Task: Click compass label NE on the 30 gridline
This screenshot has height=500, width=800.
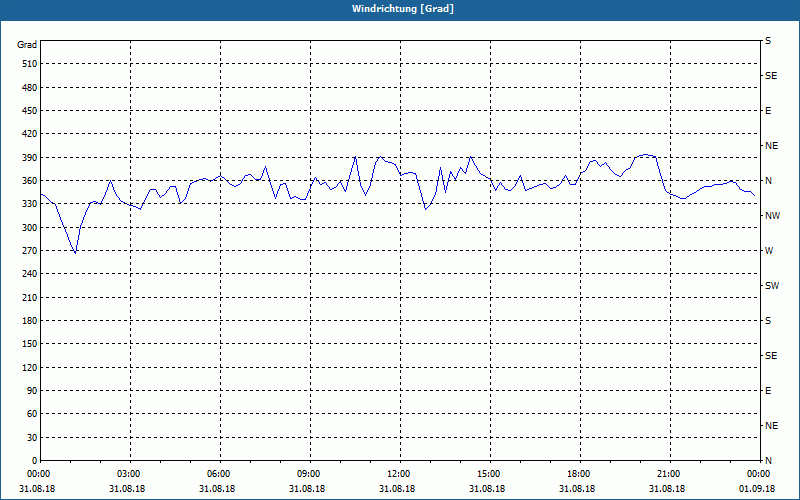Action: tap(771, 426)
